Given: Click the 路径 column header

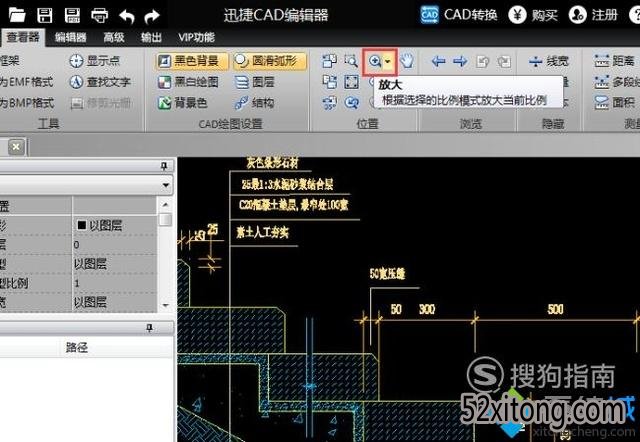Looking at the screenshot, I should tap(77, 347).
